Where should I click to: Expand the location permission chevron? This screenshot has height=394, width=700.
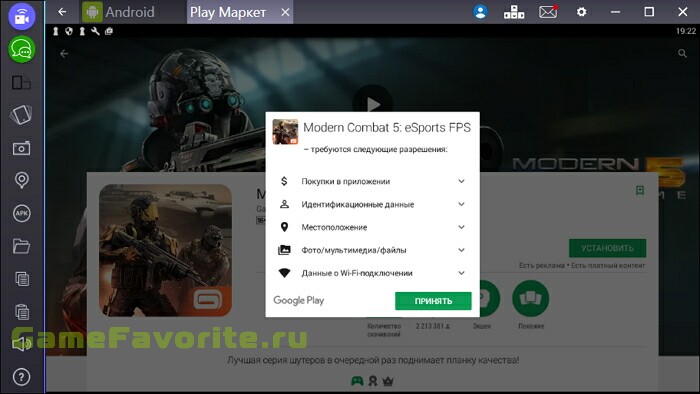[x=462, y=227]
